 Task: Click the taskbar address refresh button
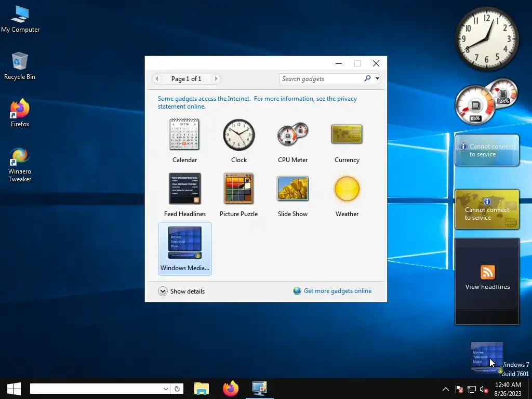(177, 389)
